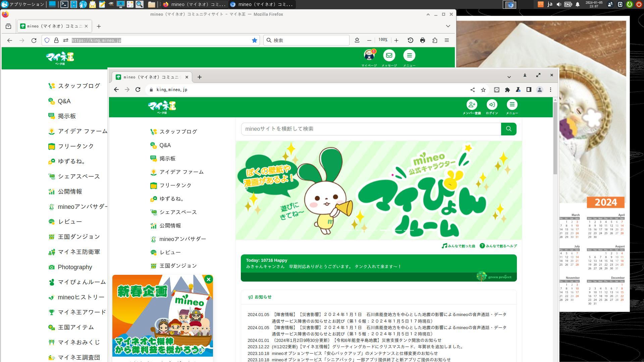This screenshot has height=362, width=644.
Task: Open the メッセージ envelope icon
Action: [x=389, y=56]
